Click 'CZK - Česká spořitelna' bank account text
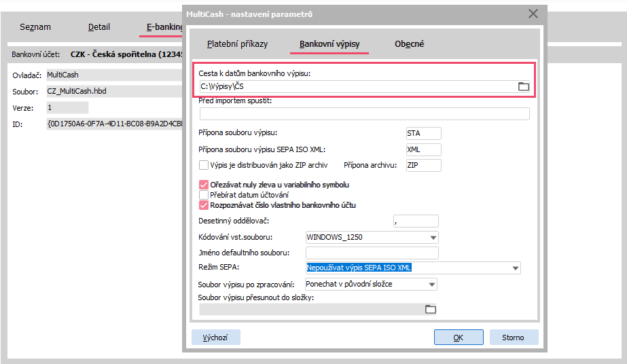 tap(126, 54)
